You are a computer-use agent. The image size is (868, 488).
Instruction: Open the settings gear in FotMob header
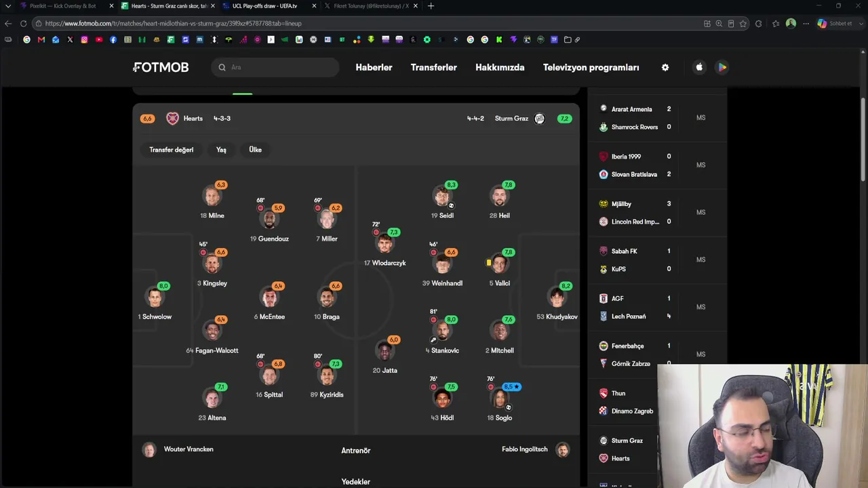coord(665,67)
